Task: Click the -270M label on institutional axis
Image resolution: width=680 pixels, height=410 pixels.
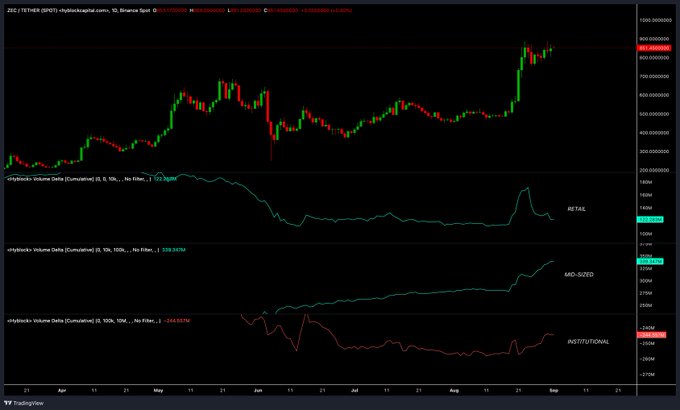Action: coord(647,374)
